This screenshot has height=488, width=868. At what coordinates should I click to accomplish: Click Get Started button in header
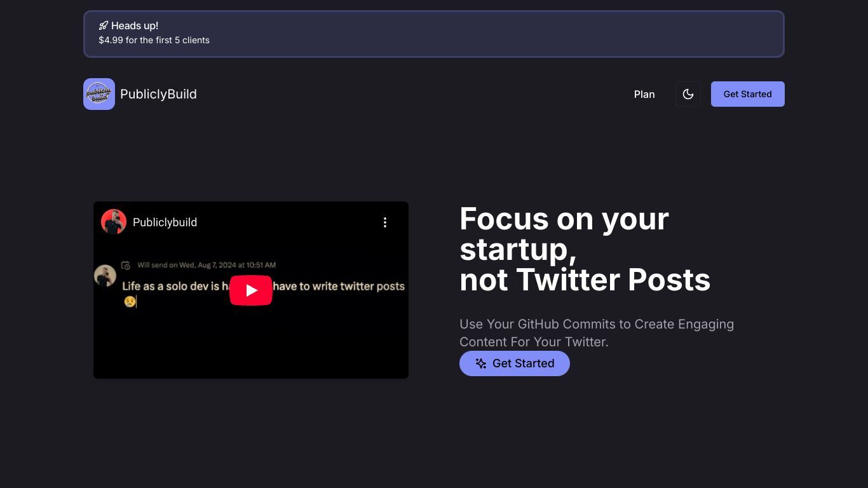click(747, 94)
